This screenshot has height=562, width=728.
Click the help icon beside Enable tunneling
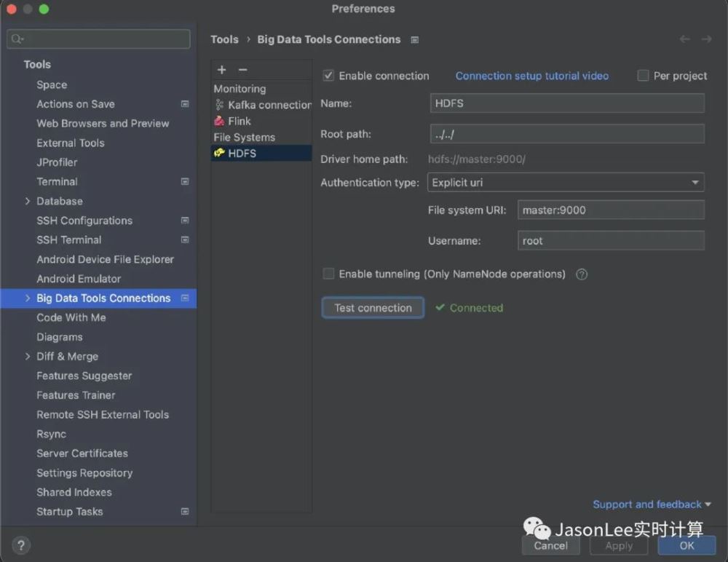point(581,274)
